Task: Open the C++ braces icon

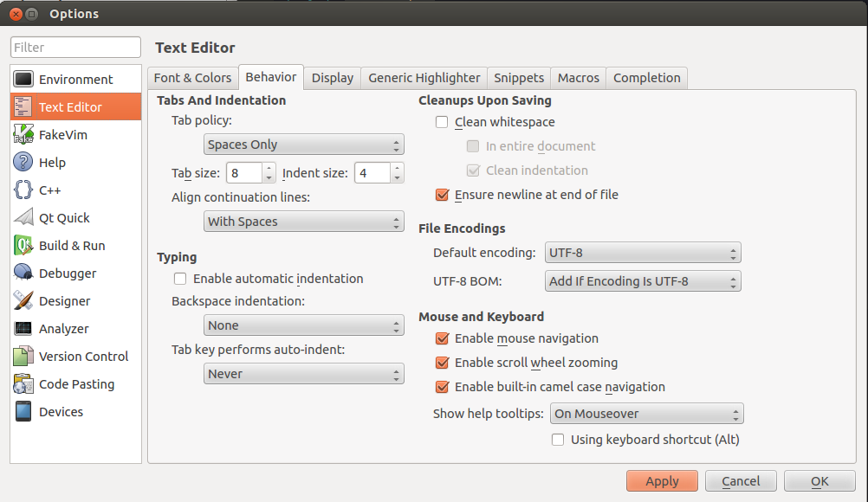Action: 23,190
